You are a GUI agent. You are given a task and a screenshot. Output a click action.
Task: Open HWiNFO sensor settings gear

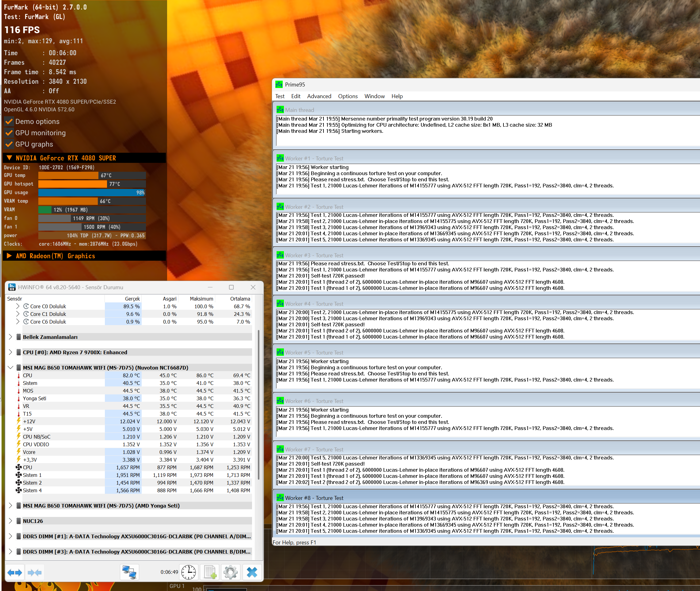231,572
